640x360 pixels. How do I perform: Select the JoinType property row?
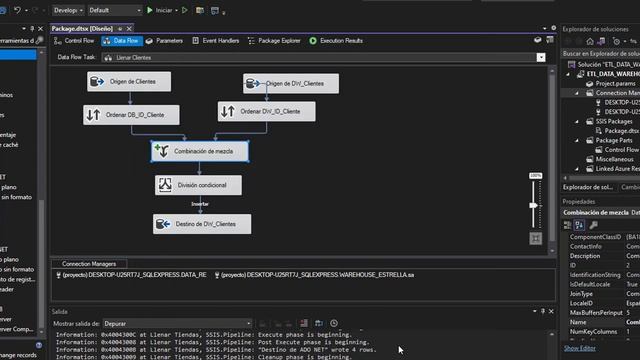(604, 294)
